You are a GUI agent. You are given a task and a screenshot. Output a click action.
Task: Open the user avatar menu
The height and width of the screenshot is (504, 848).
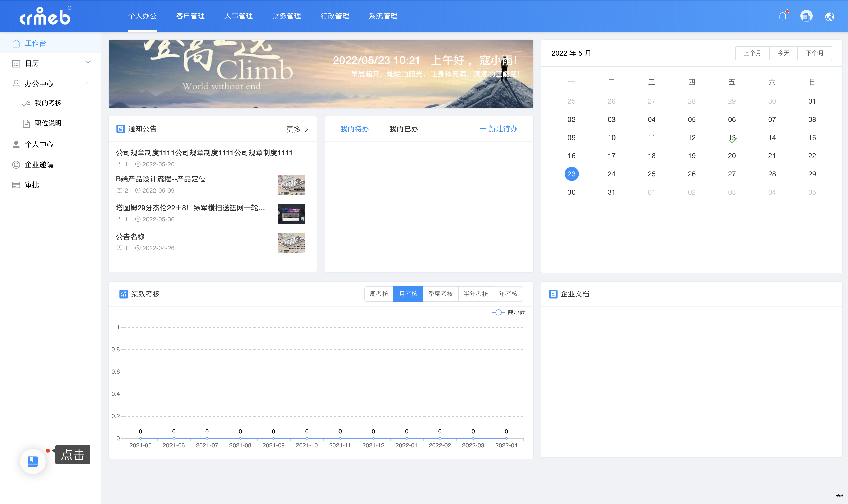pos(806,16)
